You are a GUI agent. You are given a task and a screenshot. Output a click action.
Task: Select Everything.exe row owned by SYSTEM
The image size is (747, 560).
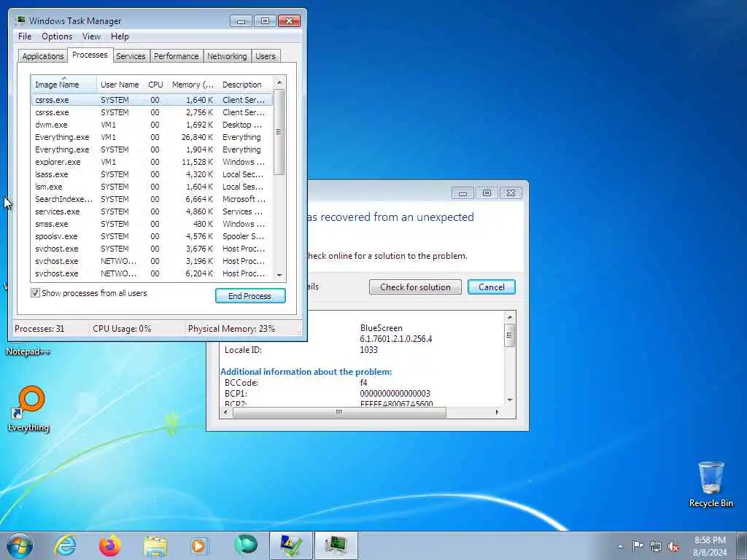coord(152,149)
